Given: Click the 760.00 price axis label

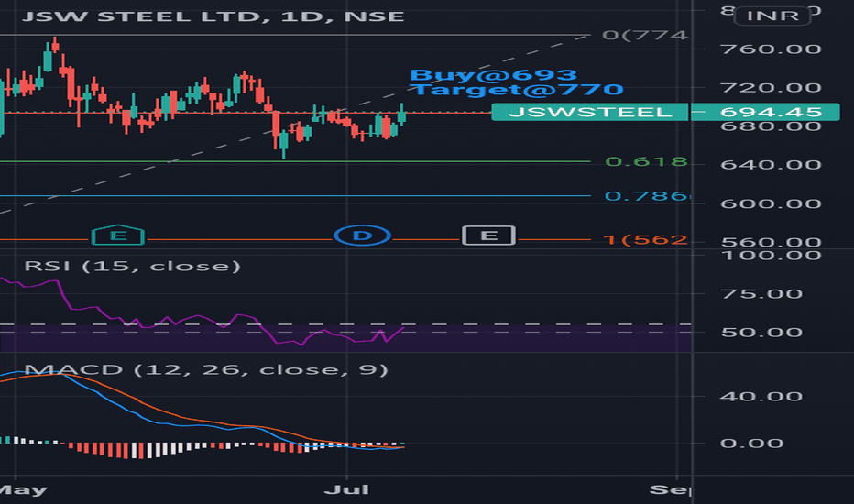Looking at the screenshot, I should (771, 49).
